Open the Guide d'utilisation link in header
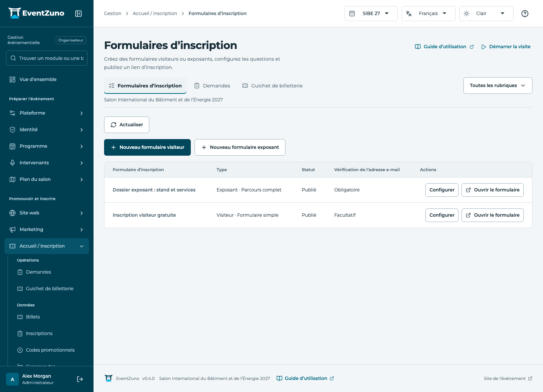This screenshot has height=392, width=543. pyautogui.click(x=444, y=47)
